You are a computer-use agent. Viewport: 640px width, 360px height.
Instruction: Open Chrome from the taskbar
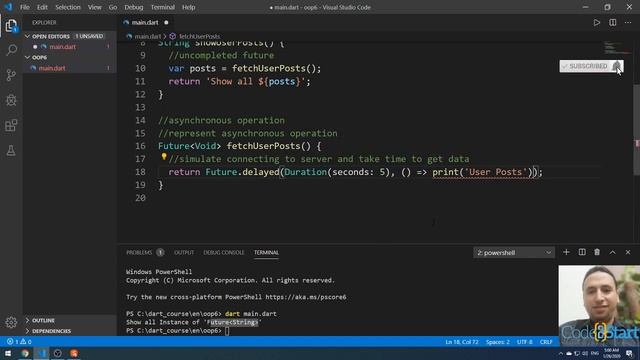[x=25, y=353]
